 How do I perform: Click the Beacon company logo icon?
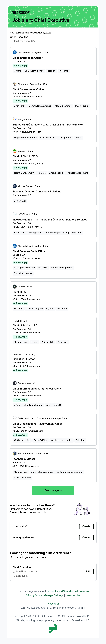[x=15, y=286]
